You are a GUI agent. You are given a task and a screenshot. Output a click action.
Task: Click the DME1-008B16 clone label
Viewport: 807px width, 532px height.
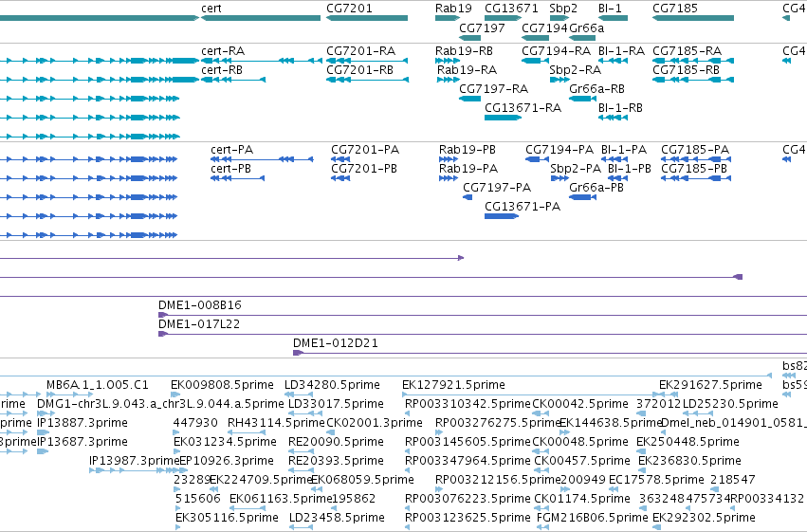pos(200,305)
